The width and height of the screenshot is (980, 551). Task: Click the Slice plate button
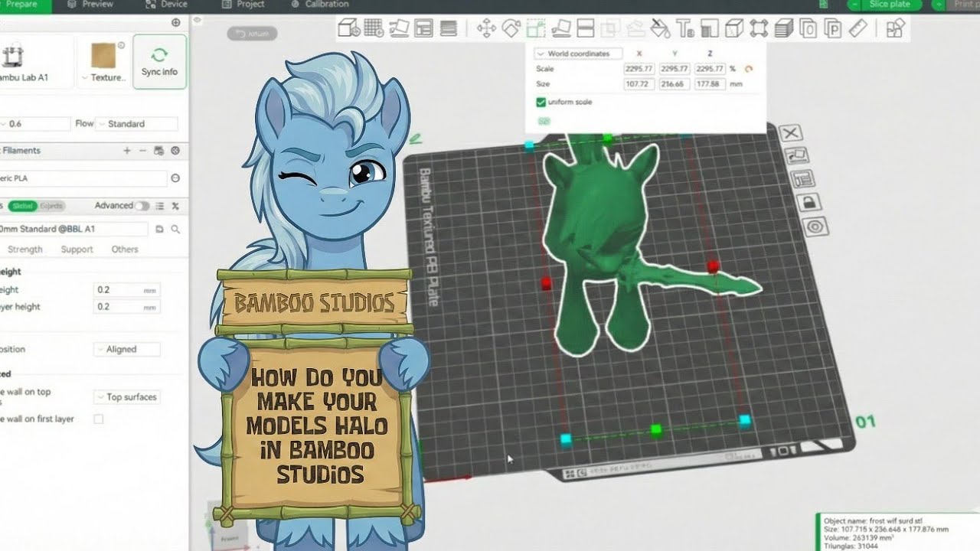coord(889,5)
